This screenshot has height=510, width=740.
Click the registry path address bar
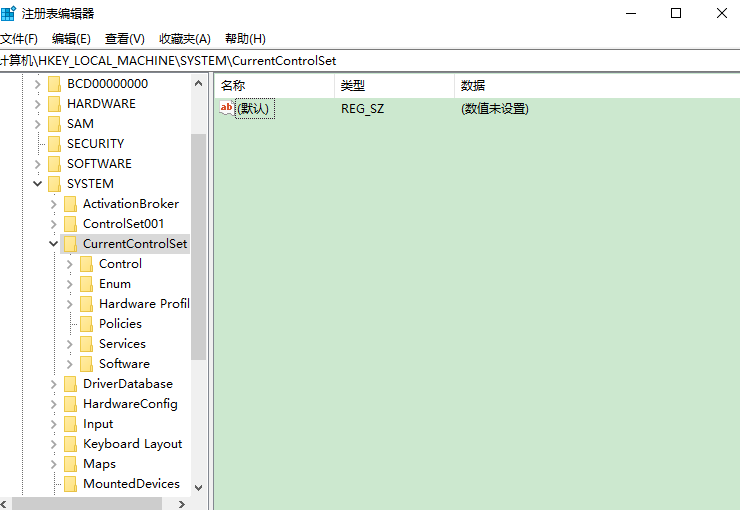(370, 61)
